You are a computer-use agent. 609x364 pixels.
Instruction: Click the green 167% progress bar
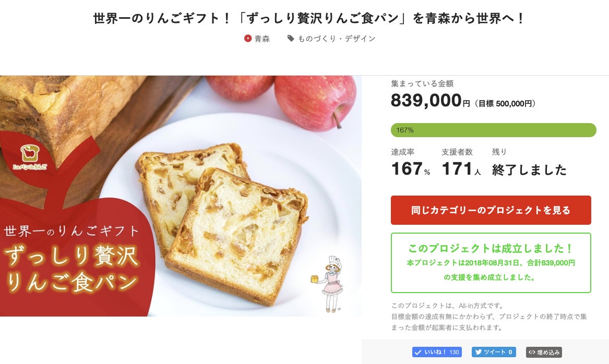(493, 130)
